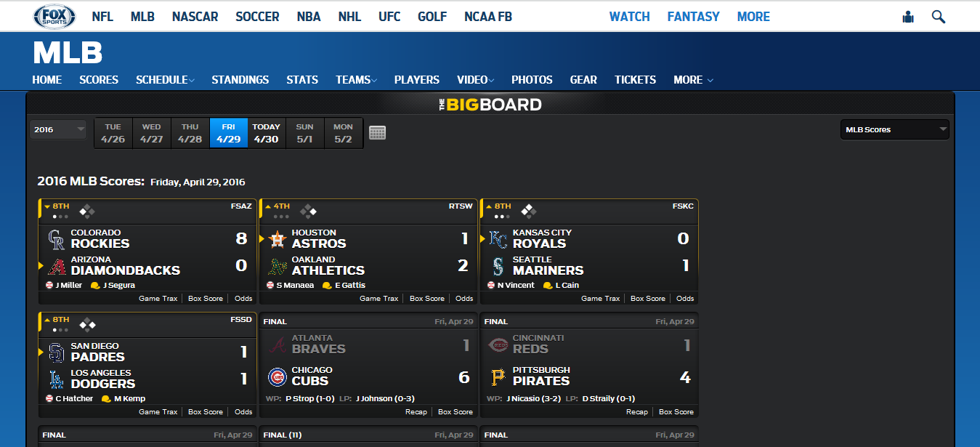This screenshot has width=980, height=447.
Task: Click the San Diego Padres logo
Action: coord(56,352)
